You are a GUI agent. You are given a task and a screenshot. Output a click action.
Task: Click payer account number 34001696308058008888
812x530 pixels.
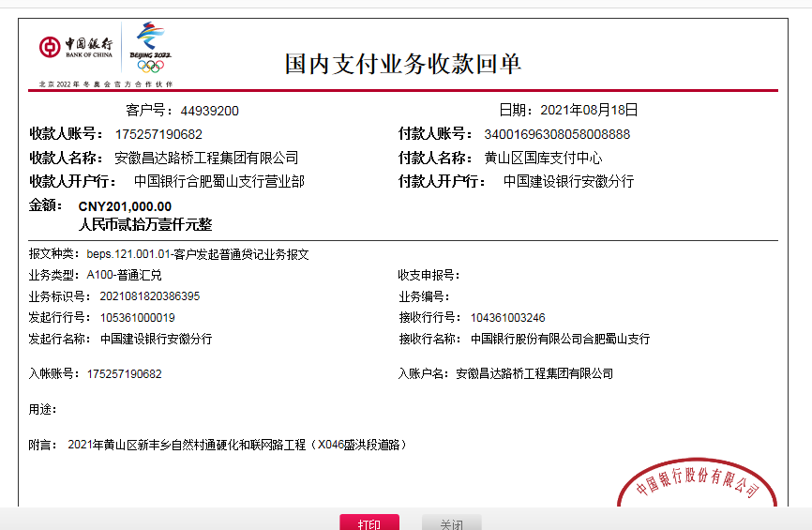coord(557,134)
